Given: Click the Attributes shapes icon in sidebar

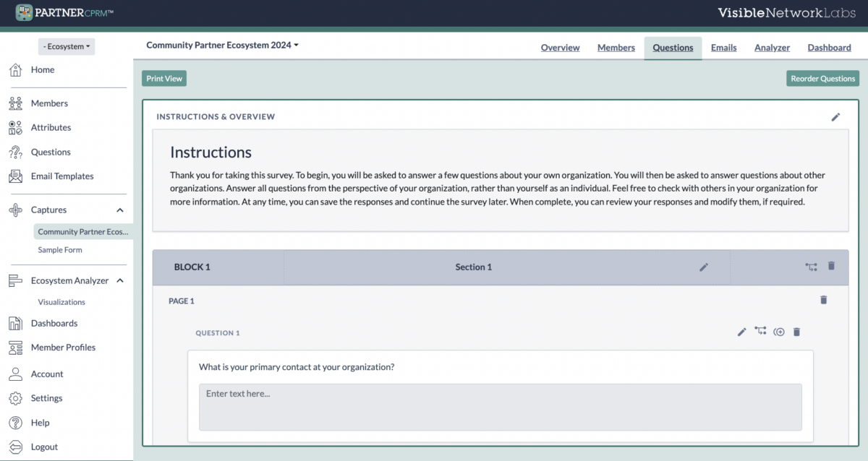Looking at the screenshot, I should [15, 128].
